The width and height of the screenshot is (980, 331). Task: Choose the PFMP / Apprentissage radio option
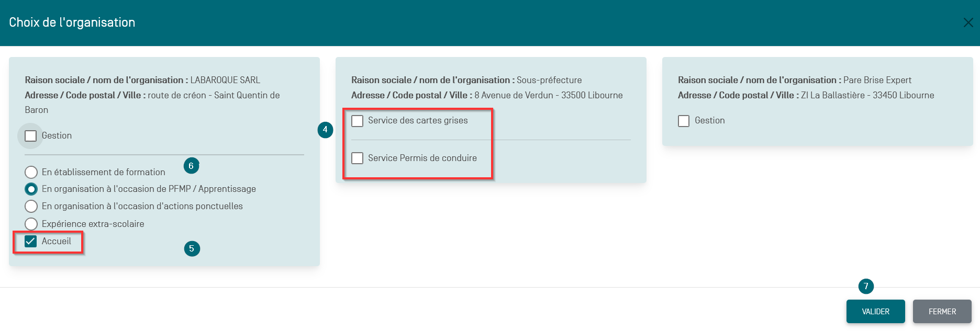(x=31, y=189)
